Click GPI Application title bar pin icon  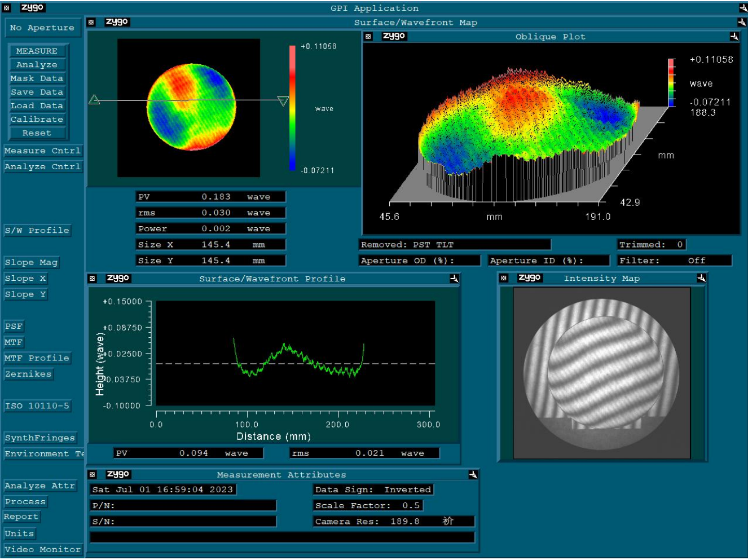pyautogui.click(x=743, y=8)
